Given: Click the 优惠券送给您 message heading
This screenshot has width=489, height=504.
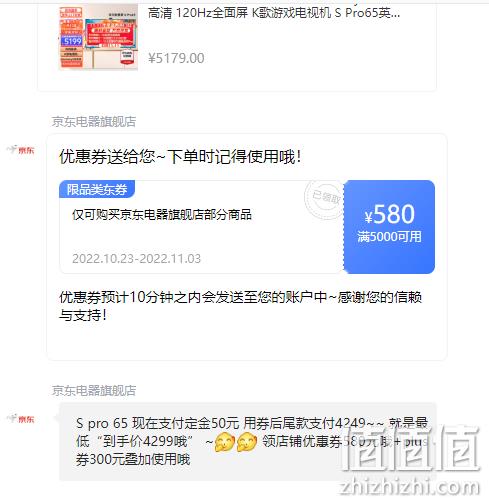Looking at the screenshot, I should (180, 156).
